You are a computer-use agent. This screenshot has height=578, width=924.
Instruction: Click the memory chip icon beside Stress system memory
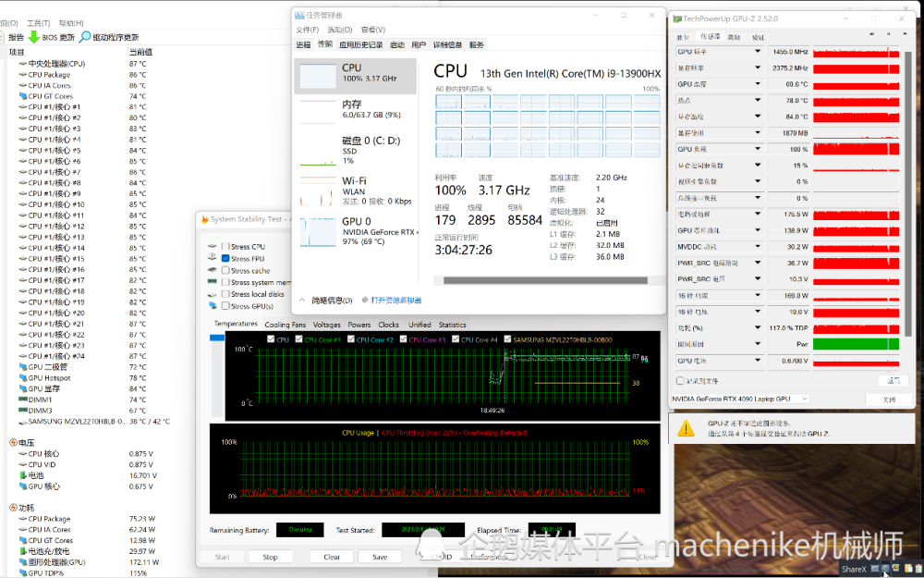[213, 282]
